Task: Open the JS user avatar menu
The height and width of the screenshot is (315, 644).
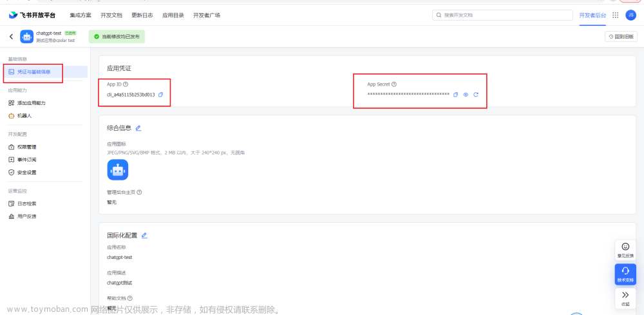Action: point(631,15)
